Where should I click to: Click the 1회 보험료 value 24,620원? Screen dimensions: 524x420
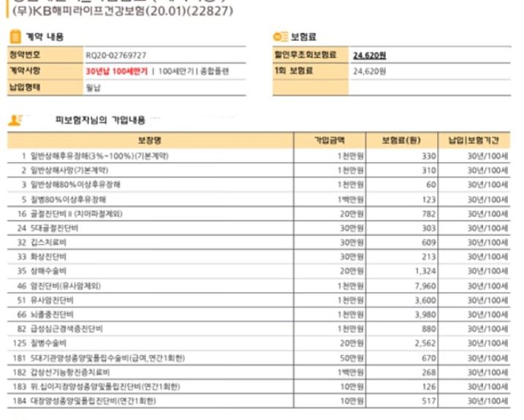point(369,71)
